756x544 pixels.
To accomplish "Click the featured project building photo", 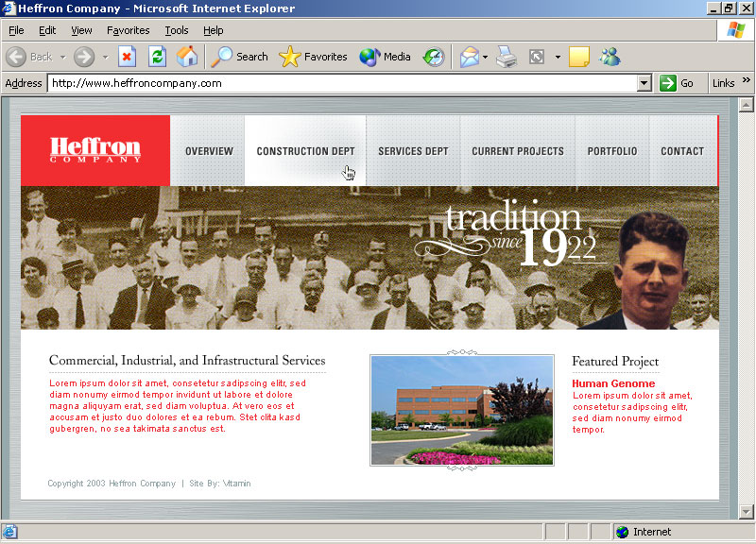I will (461, 410).
